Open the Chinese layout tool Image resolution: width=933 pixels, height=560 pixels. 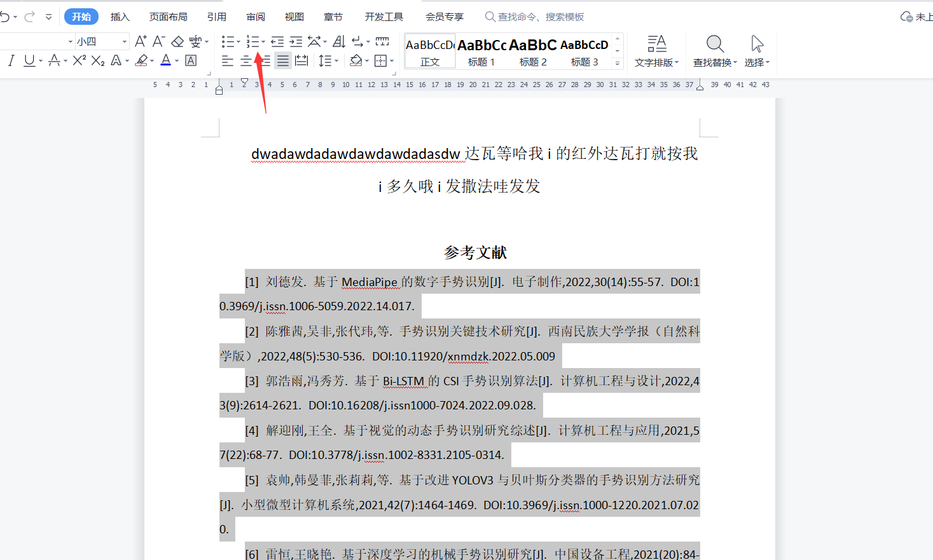tap(315, 41)
